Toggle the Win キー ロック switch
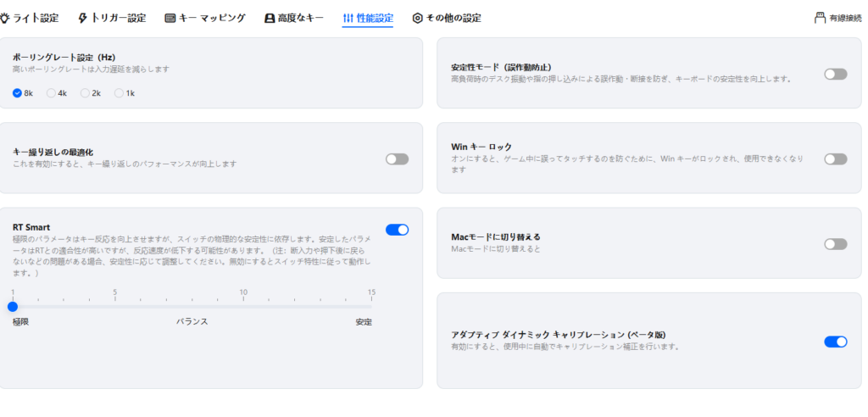 pyautogui.click(x=835, y=158)
